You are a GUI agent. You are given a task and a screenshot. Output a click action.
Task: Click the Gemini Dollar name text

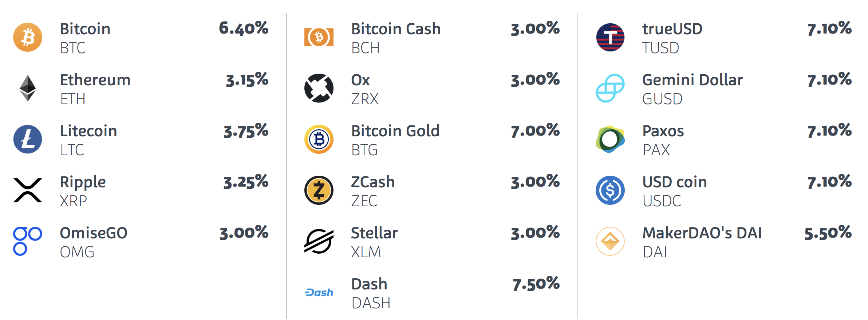(692, 80)
